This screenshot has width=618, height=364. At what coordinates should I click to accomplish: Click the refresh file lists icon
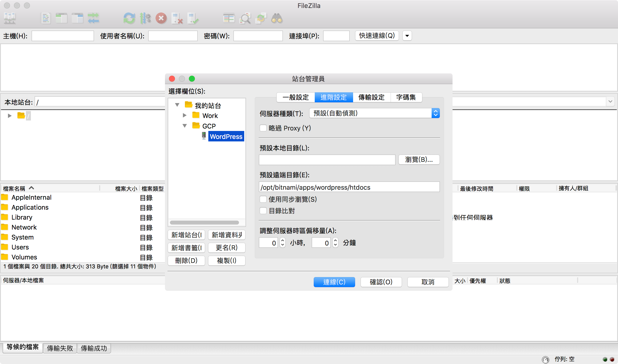point(129,18)
